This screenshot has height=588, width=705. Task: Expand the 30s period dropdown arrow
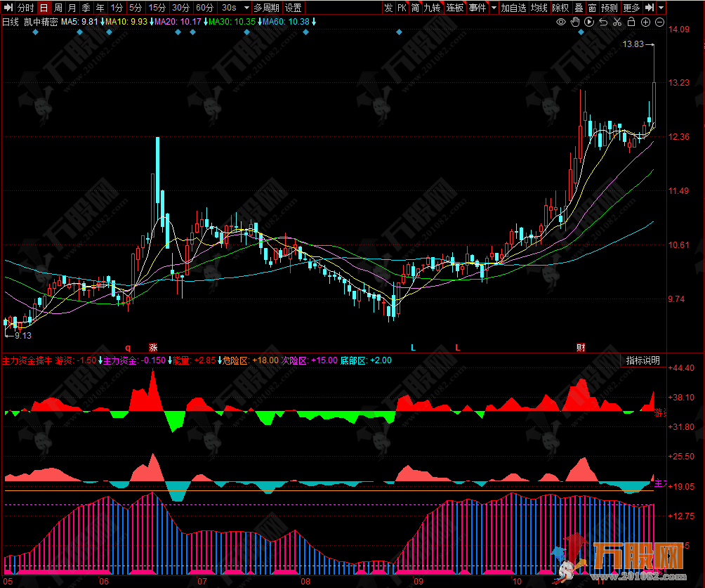[x=246, y=8]
